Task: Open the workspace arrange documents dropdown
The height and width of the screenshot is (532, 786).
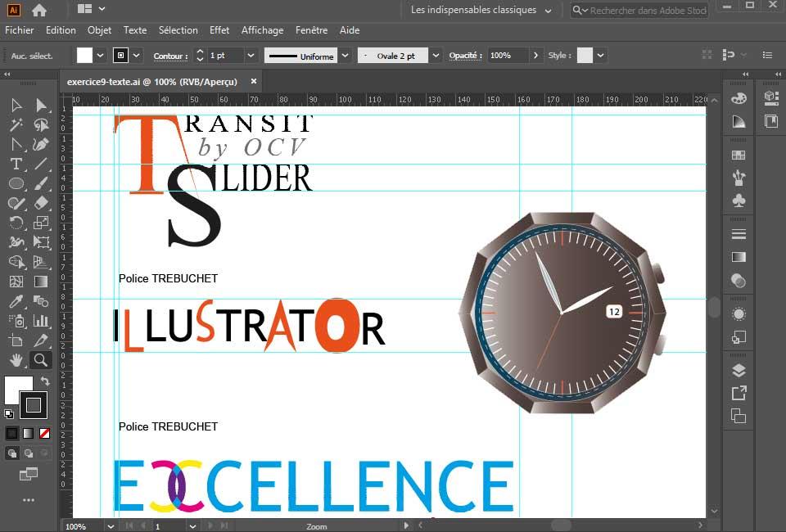Action: click(91, 9)
